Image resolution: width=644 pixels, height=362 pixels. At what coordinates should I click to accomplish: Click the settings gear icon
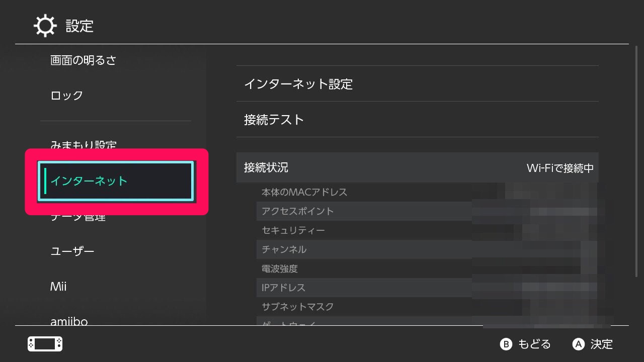pos(45,25)
